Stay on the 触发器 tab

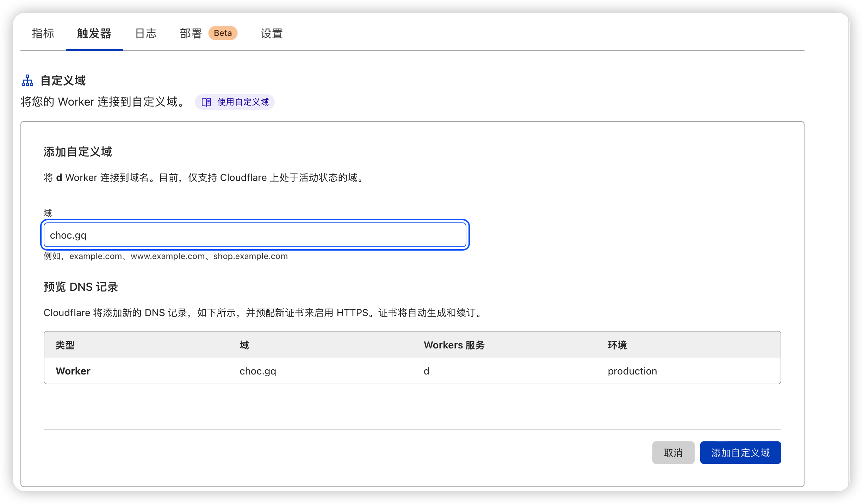tap(94, 34)
